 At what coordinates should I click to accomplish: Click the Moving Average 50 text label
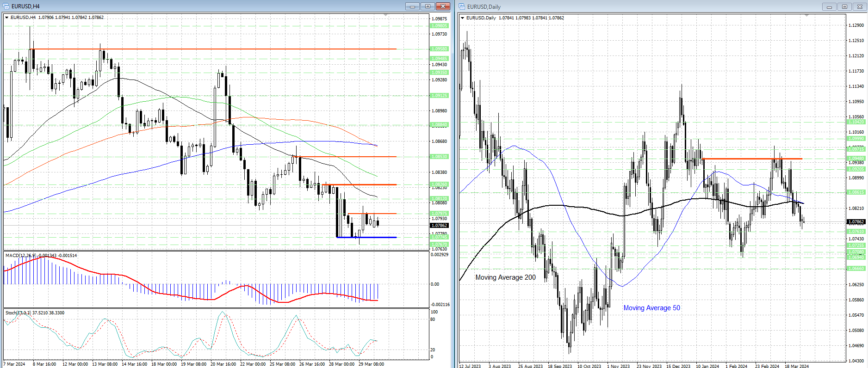pyautogui.click(x=651, y=308)
